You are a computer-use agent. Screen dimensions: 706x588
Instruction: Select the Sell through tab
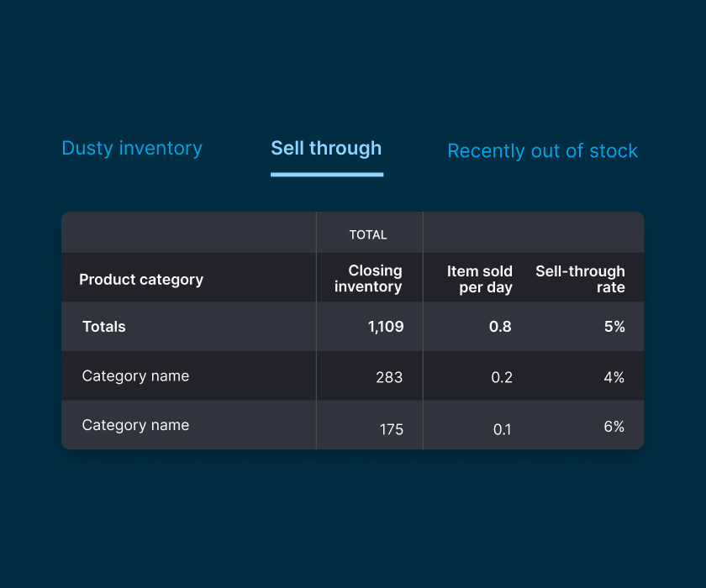pos(326,149)
